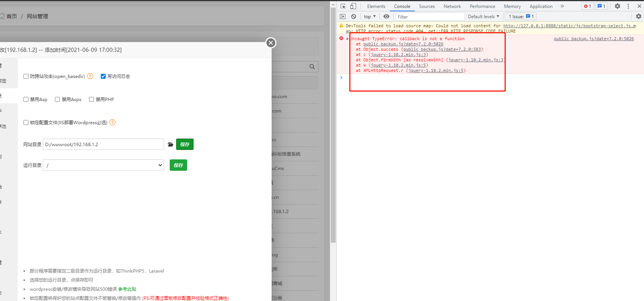Open the top JavaScript context dropdown
Image resolution: width=644 pixels, height=301 pixels.
(370, 16)
